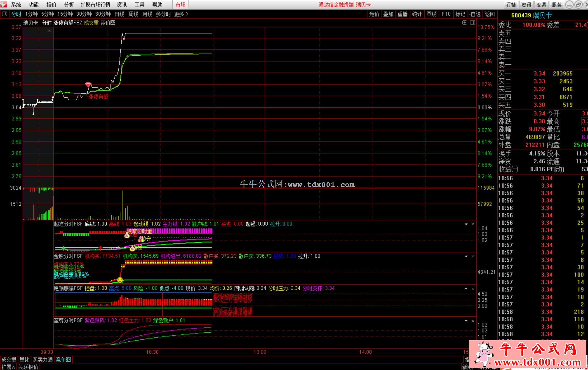Click the red diamond signal marker
588x370 pixels.
tap(88, 85)
